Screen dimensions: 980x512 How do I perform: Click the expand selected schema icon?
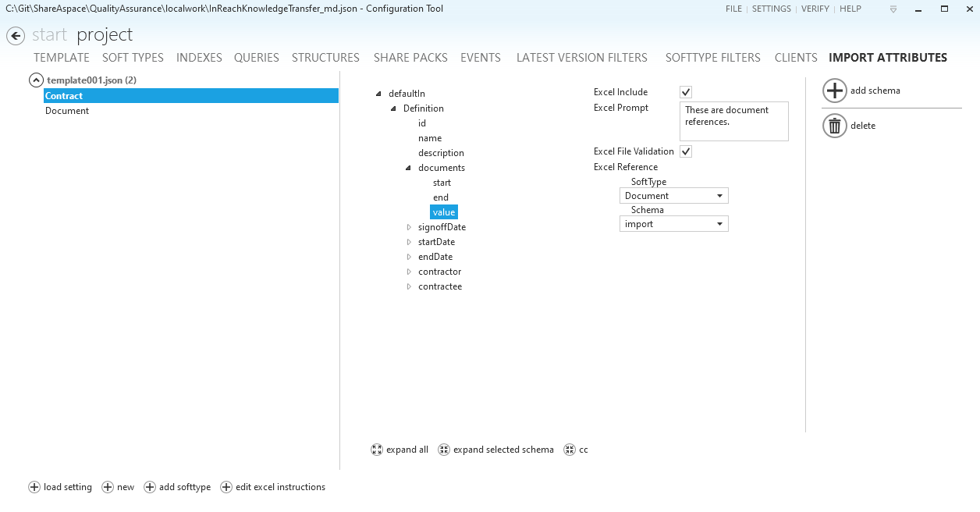(x=443, y=449)
